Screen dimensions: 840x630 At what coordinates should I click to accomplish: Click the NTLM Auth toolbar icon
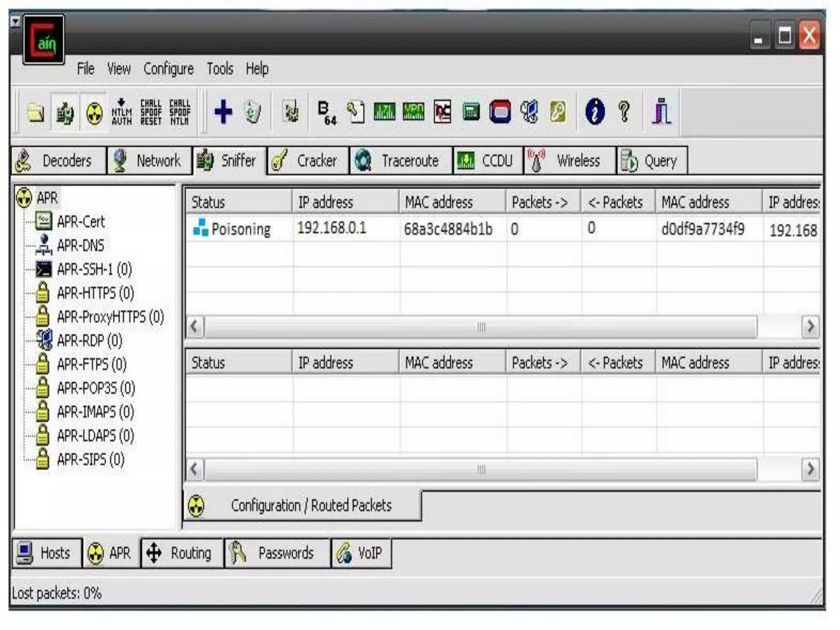[122, 112]
